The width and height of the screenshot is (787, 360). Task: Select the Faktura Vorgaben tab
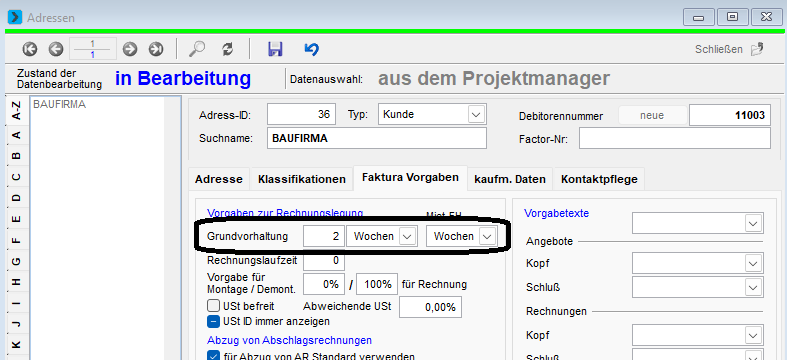click(410, 177)
